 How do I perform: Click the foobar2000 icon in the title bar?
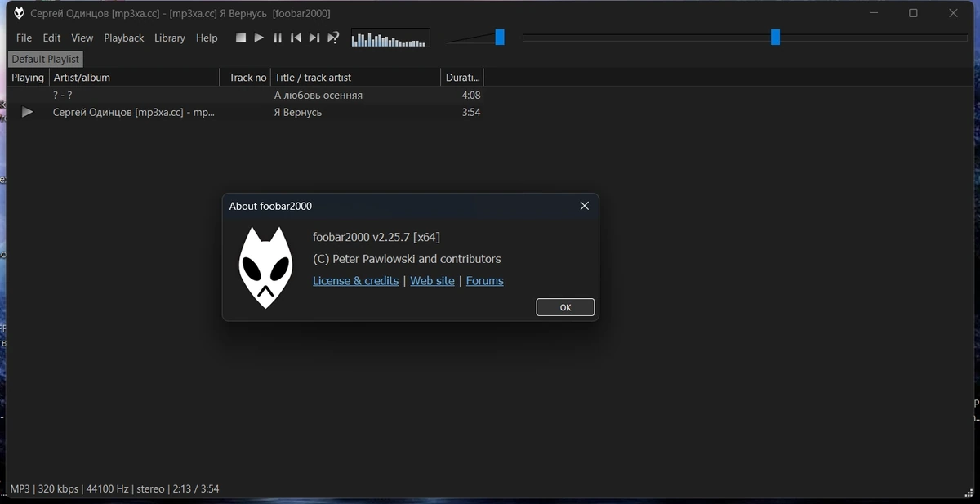(18, 13)
